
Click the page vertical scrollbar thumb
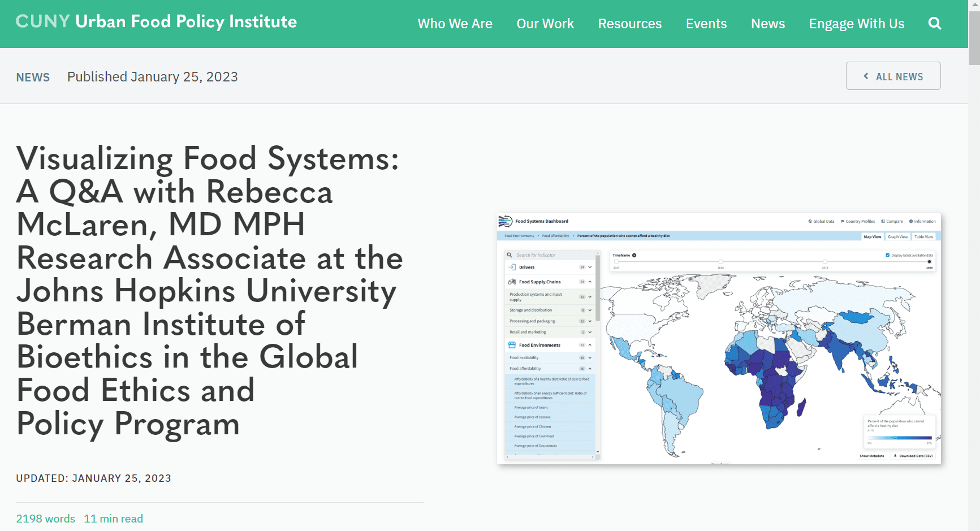point(974,38)
